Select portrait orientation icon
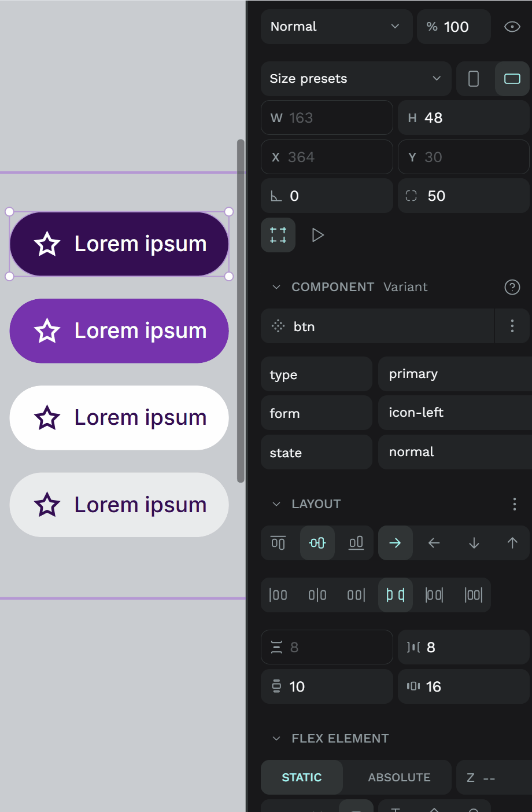The width and height of the screenshot is (532, 812). [473, 79]
